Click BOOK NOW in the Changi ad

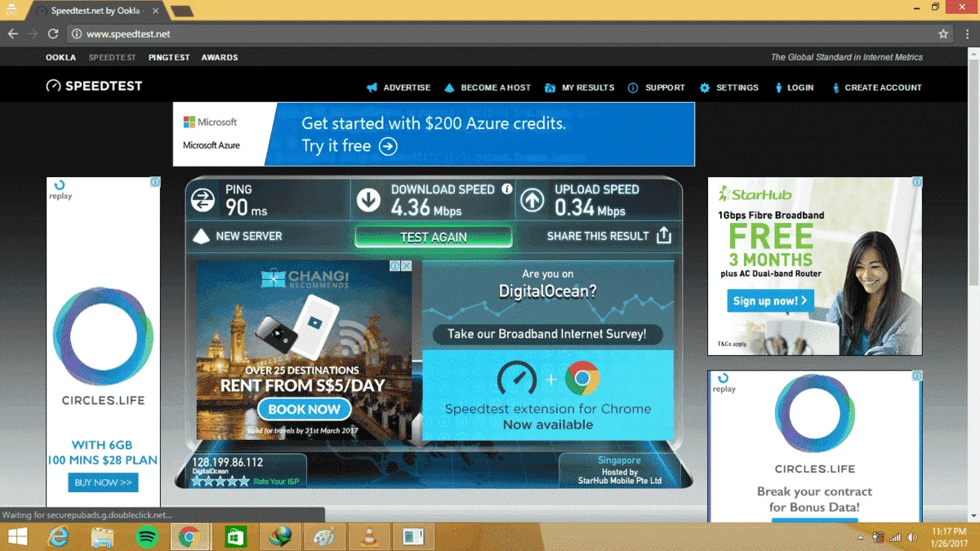(x=305, y=409)
